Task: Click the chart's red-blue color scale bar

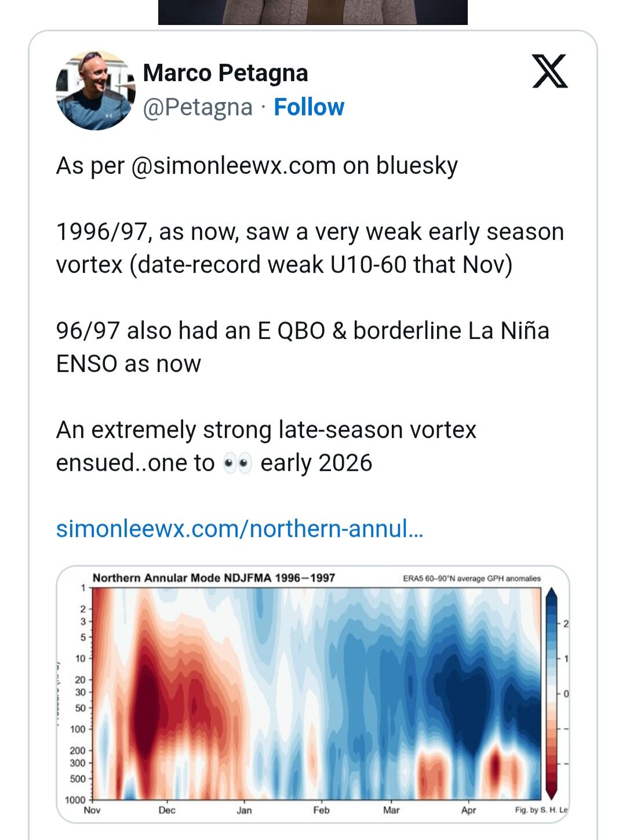Action: pos(551,692)
